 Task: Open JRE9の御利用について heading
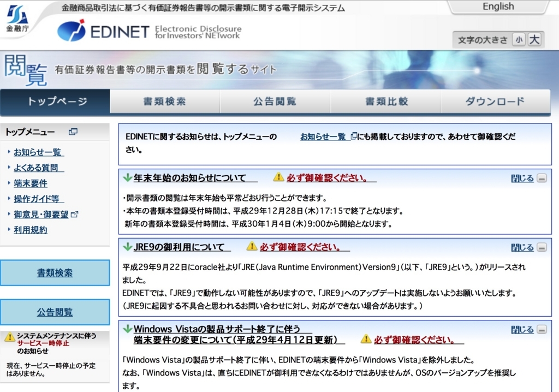[182, 247]
